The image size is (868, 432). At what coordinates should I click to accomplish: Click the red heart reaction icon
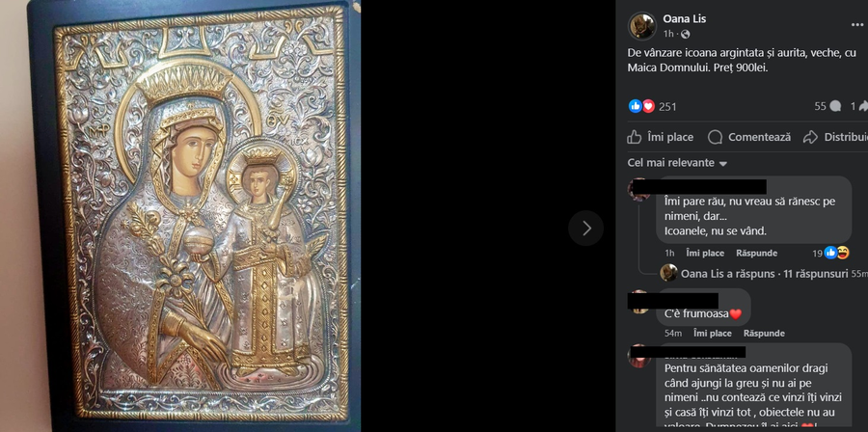[x=648, y=106]
